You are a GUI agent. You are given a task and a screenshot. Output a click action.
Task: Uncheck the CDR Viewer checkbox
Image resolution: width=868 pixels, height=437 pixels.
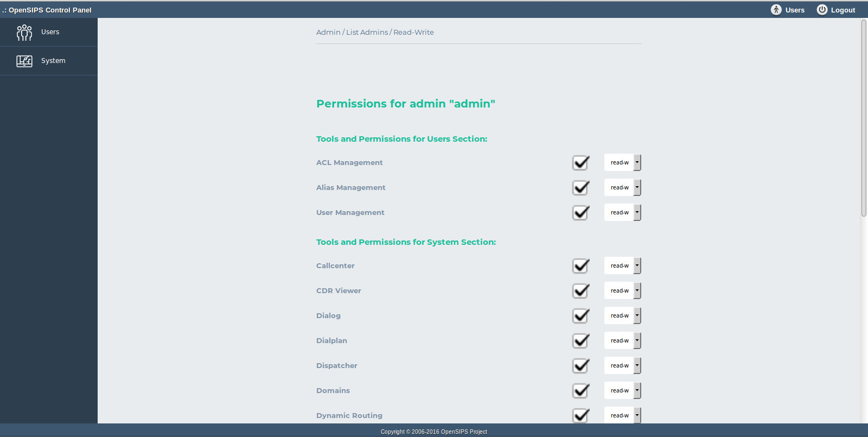click(581, 290)
